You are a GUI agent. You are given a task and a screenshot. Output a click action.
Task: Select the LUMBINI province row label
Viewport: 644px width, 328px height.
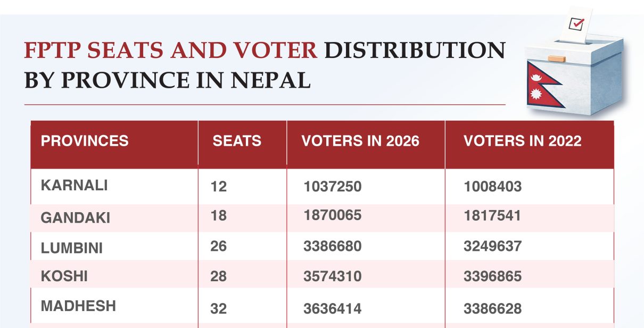(x=72, y=248)
